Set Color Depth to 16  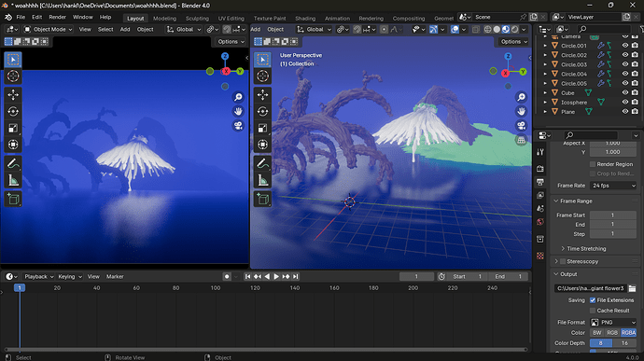coord(624,343)
